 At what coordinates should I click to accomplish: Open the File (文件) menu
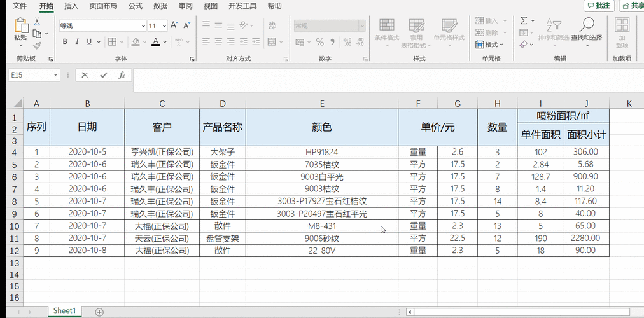(x=20, y=6)
